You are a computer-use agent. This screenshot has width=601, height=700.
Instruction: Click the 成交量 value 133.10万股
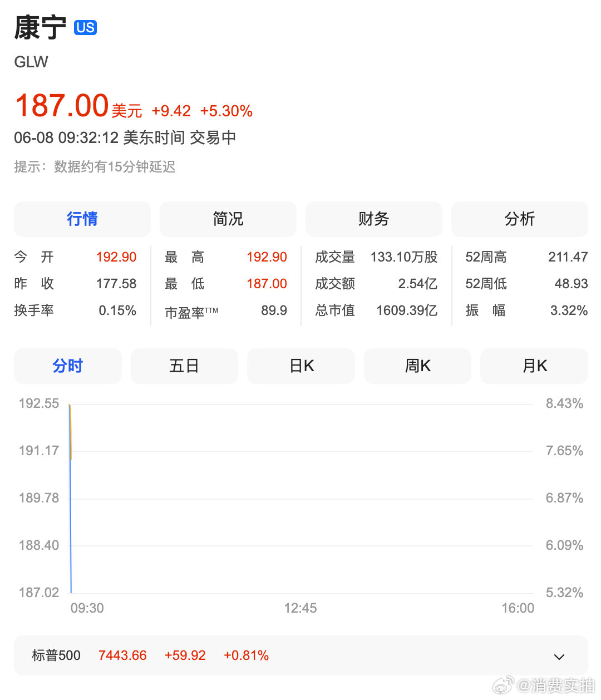404,257
